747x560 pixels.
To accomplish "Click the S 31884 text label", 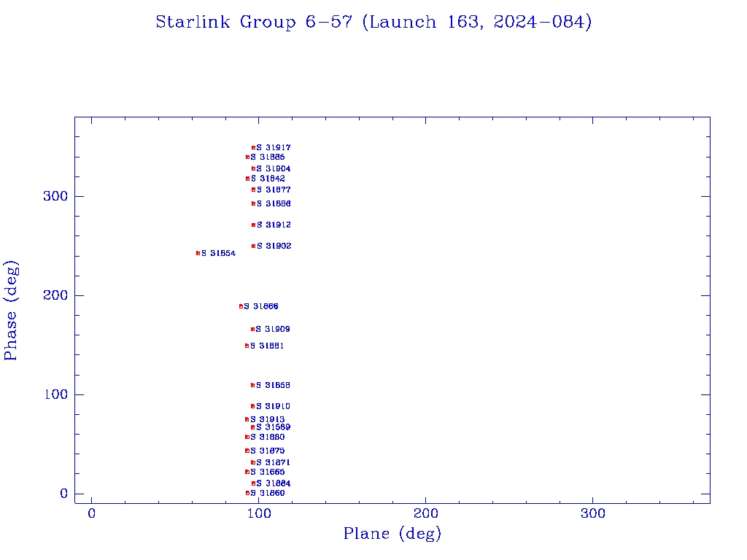I will click(x=274, y=483).
